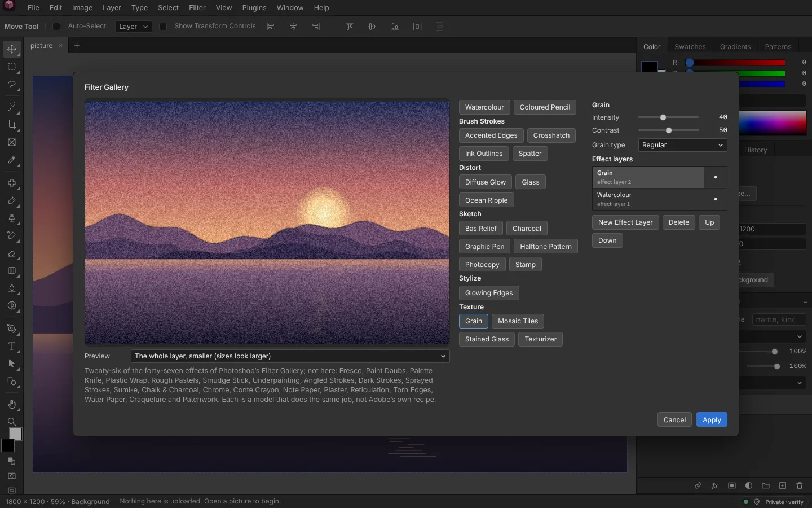Switch to the Swatches tab
Viewport: 812px width, 508px height.
pos(690,47)
